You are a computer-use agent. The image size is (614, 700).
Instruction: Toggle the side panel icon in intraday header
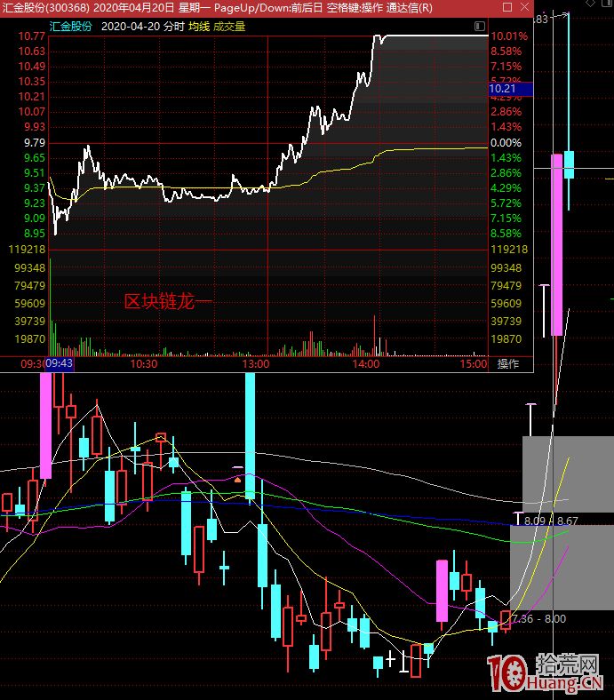pyautogui.click(x=480, y=26)
